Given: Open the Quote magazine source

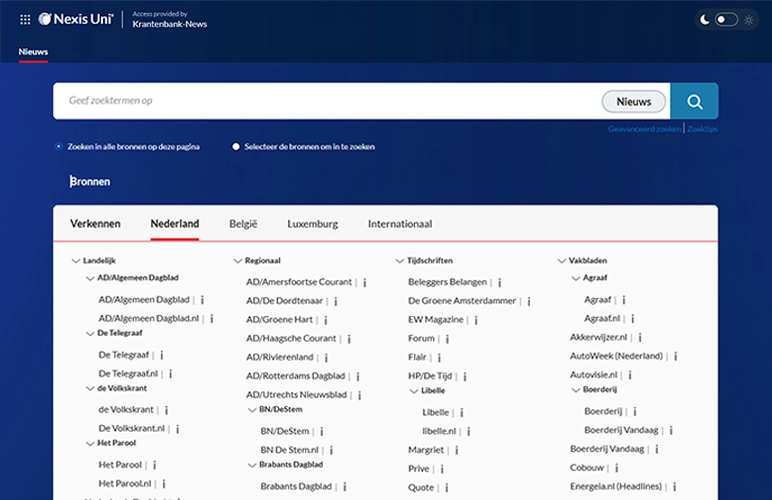Looking at the screenshot, I should (x=420, y=488).
